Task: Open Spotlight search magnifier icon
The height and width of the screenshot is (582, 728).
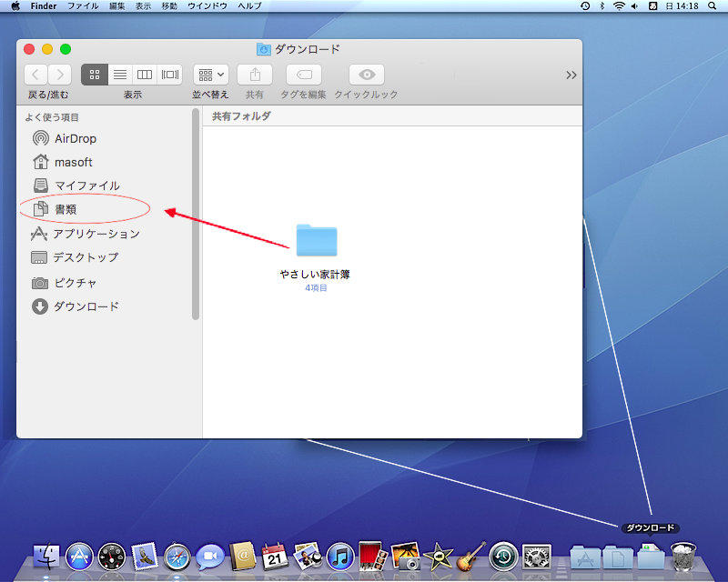Action: pos(713,6)
